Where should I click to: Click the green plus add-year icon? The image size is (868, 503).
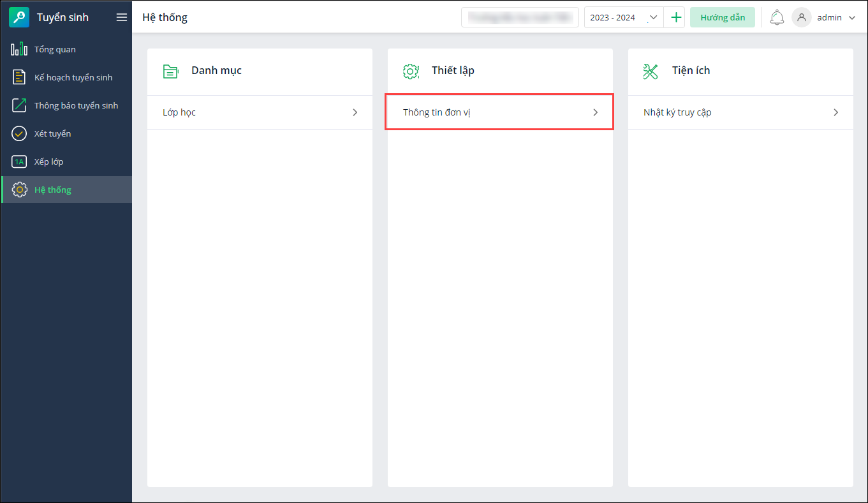pyautogui.click(x=677, y=18)
